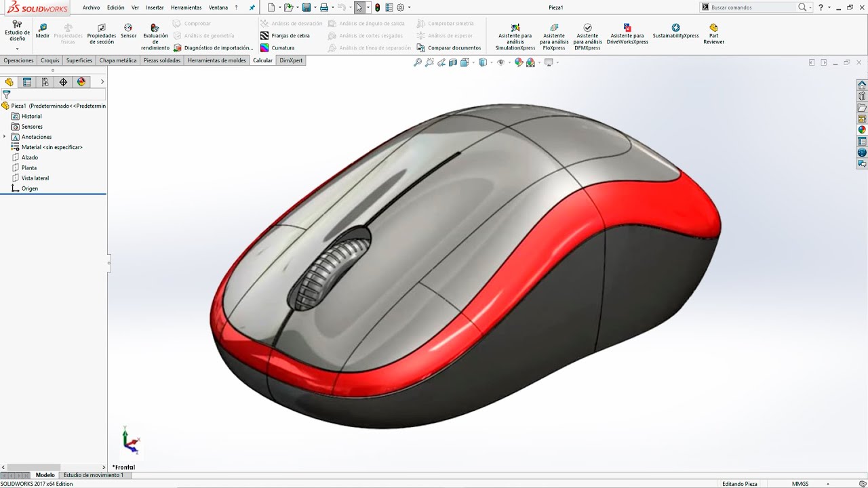
Task: Open the DimXpertManager crosshair tab
Action: click(63, 82)
